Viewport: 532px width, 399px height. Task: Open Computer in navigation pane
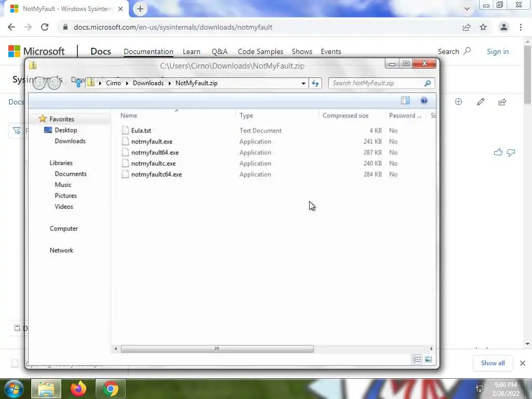pyautogui.click(x=64, y=229)
